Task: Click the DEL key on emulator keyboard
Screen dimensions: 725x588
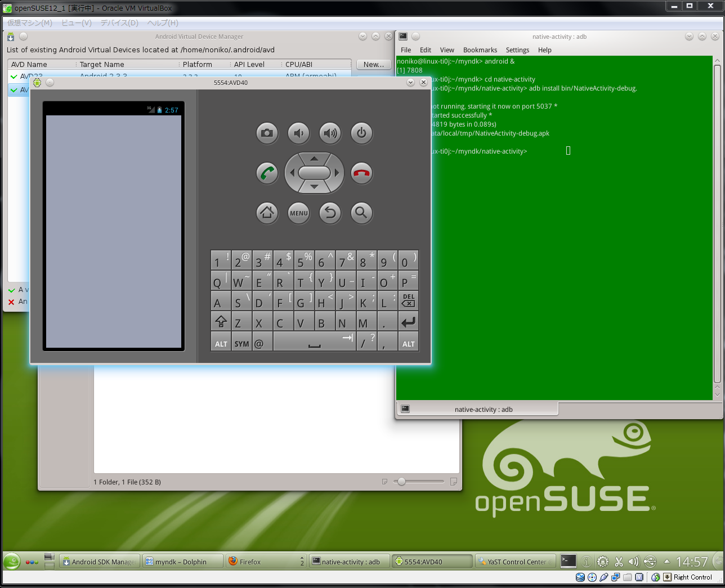Action: pyautogui.click(x=408, y=301)
